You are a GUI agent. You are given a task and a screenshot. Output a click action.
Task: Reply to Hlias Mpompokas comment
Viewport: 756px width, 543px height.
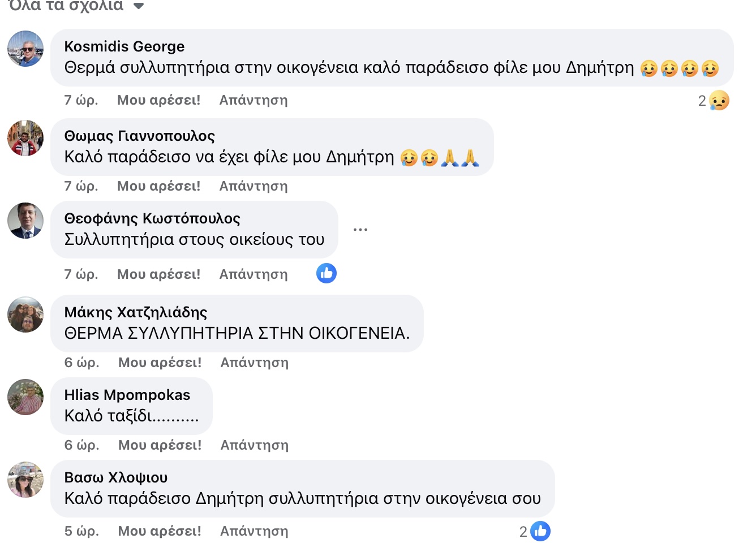pyautogui.click(x=254, y=445)
